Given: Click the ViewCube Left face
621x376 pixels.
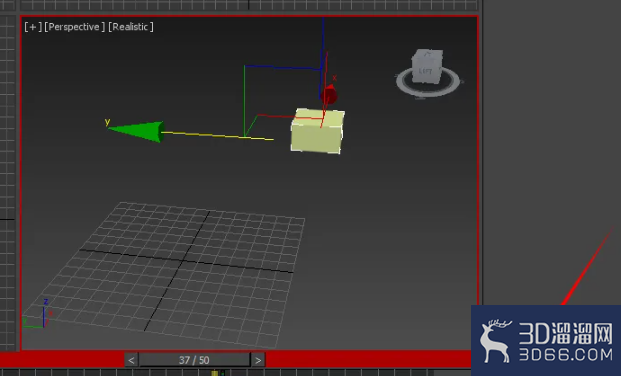Looking at the screenshot, I should click(426, 70).
